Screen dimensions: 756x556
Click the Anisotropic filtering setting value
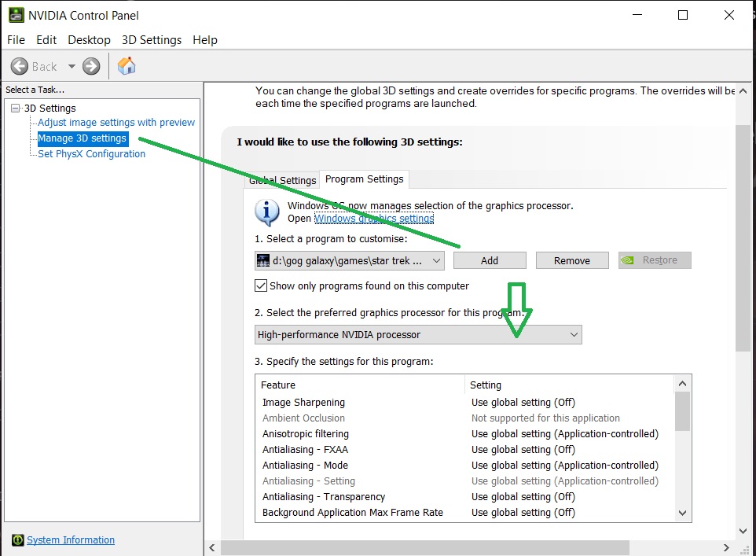(564, 434)
